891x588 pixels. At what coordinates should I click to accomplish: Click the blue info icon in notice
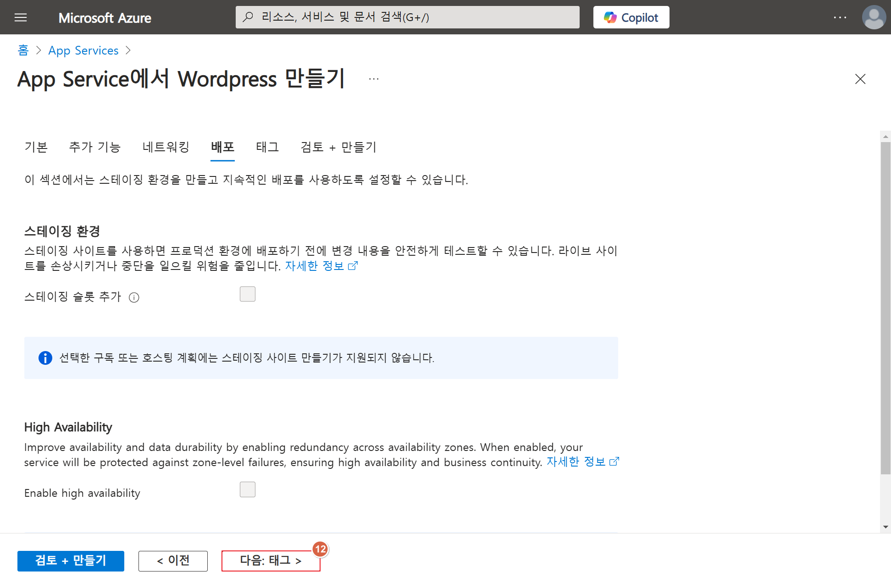coord(45,358)
